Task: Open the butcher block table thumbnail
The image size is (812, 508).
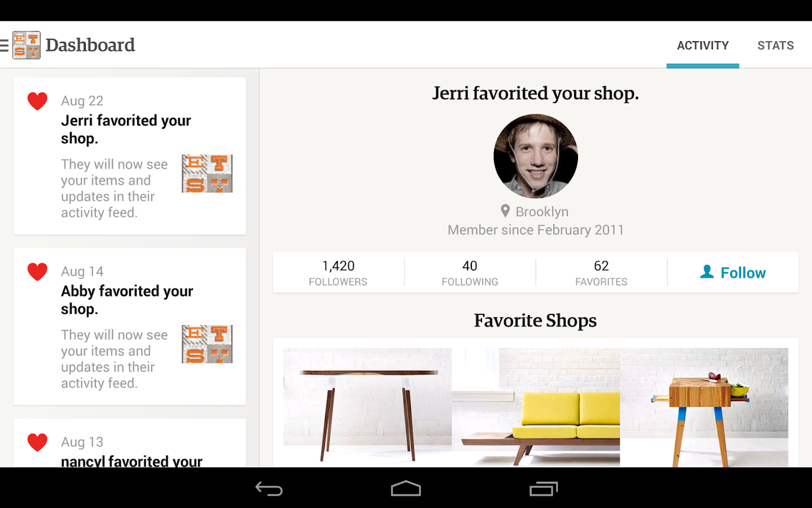Action: [704, 408]
